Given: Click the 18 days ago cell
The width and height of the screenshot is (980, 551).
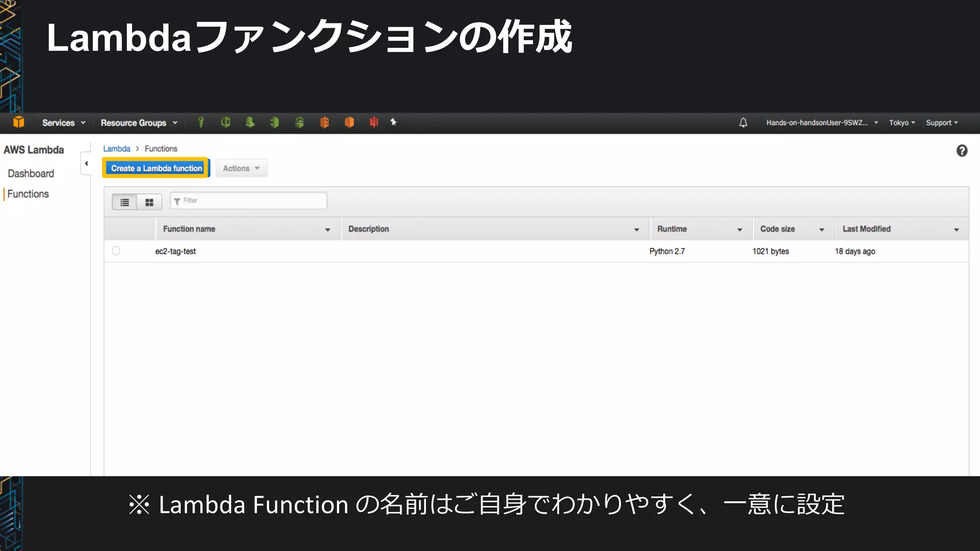Looking at the screenshot, I should [x=855, y=251].
